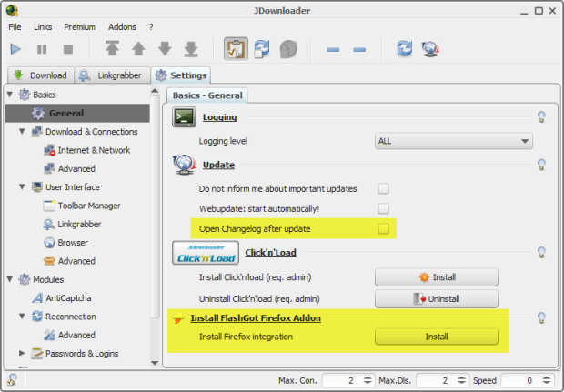Viewport: 564px width, 392px height.
Task: Install Firefox integration button
Action: pyautogui.click(x=437, y=337)
